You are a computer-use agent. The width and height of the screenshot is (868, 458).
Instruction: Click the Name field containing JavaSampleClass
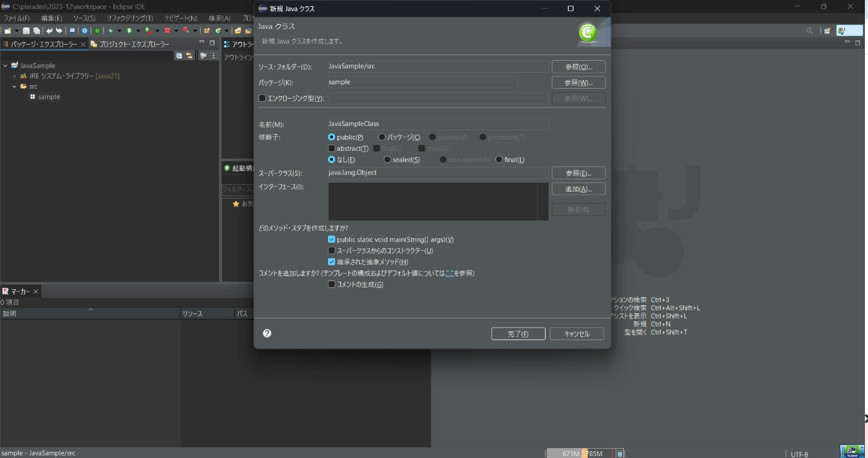[x=438, y=124]
